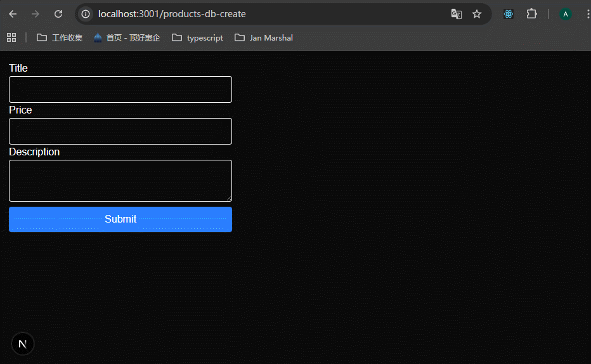
Task: Go back to the previous page
Action: tap(13, 14)
